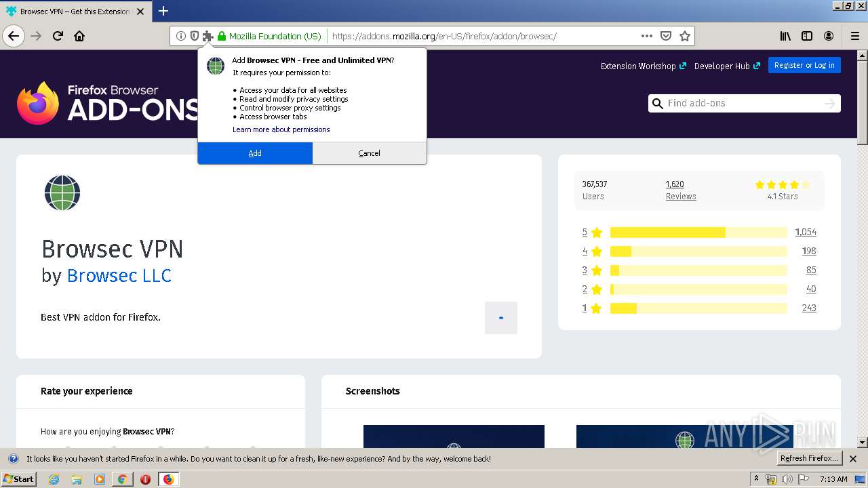Open the Firefox home page icon

[x=79, y=36]
